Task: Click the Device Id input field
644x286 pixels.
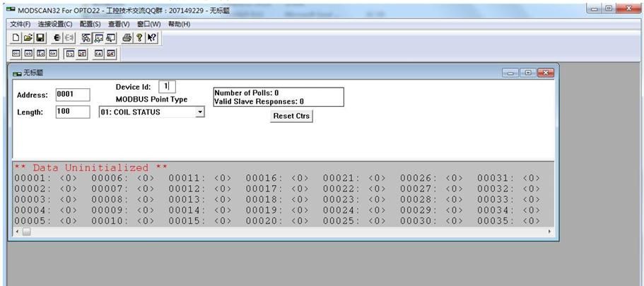Action: pos(167,87)
